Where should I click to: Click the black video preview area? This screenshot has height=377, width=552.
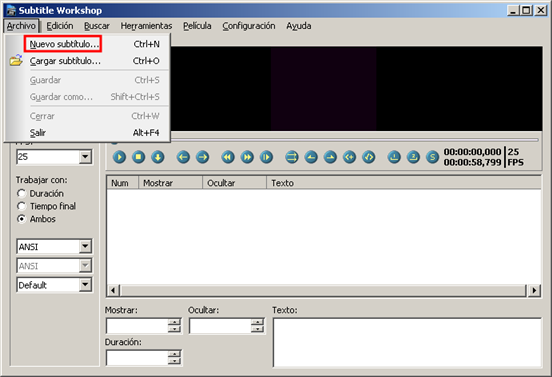coord(356,88)
